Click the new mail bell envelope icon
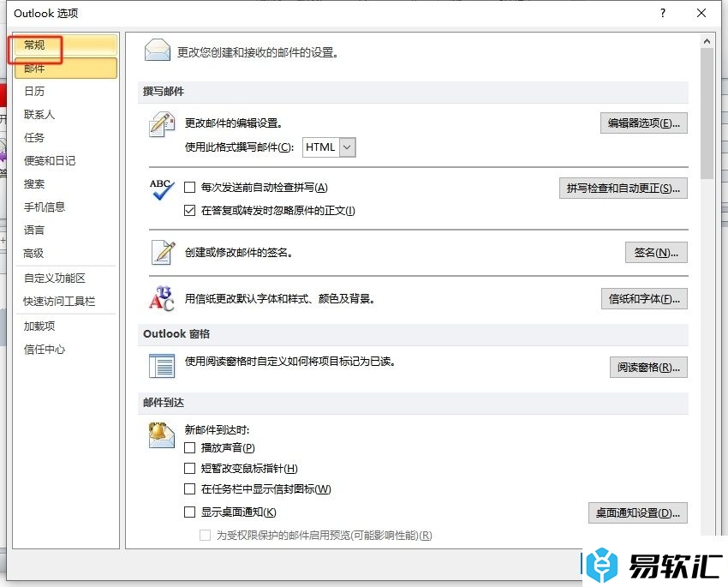The image size is (728, 587). [x=161, y=435]
